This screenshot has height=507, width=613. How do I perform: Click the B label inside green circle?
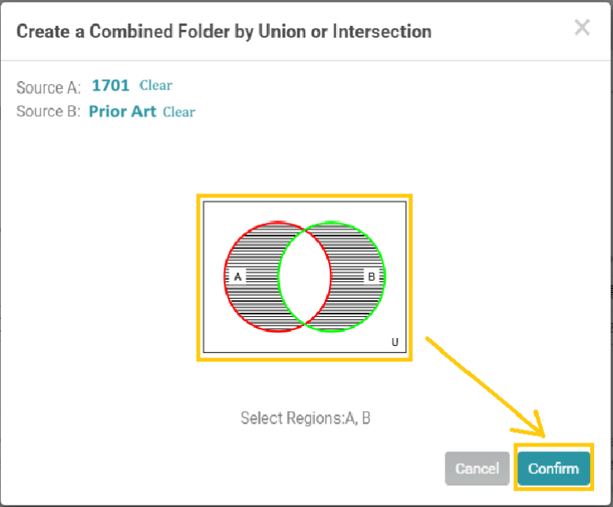[371, 277]
